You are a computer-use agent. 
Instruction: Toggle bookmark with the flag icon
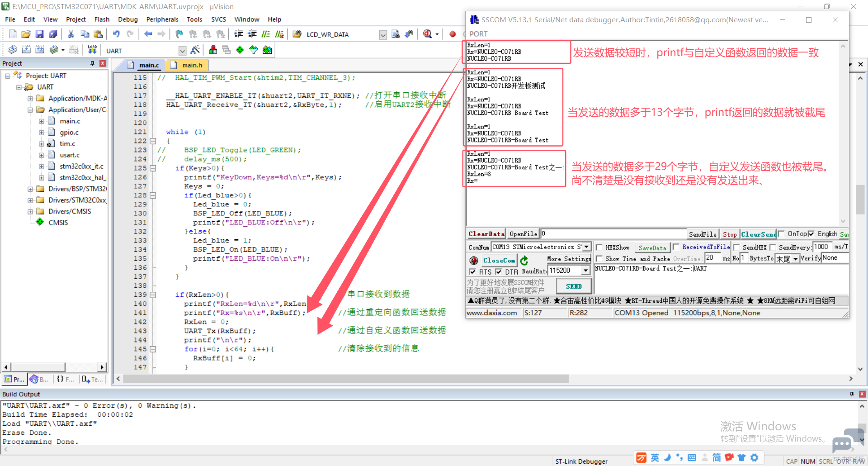[179, 34]
